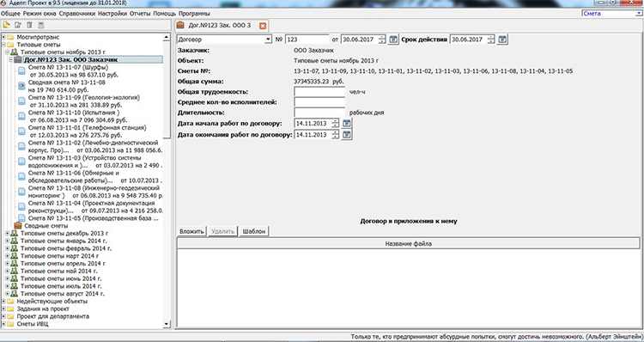Open the Отчеты menu
The image size is (644, 342).
tap(140, 14)
